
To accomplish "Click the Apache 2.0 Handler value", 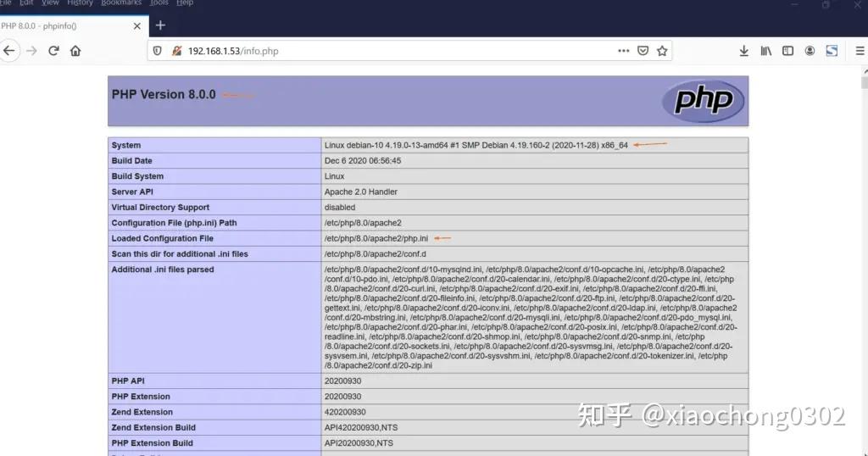I will click(361, 192).
